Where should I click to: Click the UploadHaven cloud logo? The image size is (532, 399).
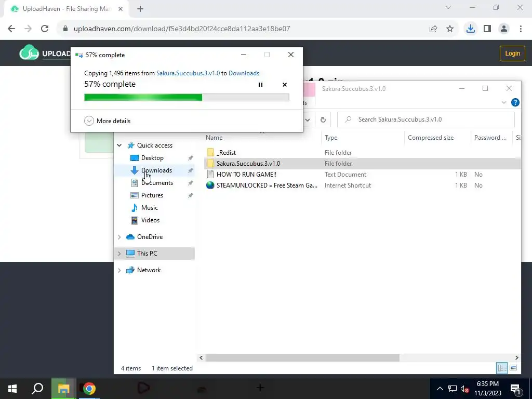tap(29, 53)
